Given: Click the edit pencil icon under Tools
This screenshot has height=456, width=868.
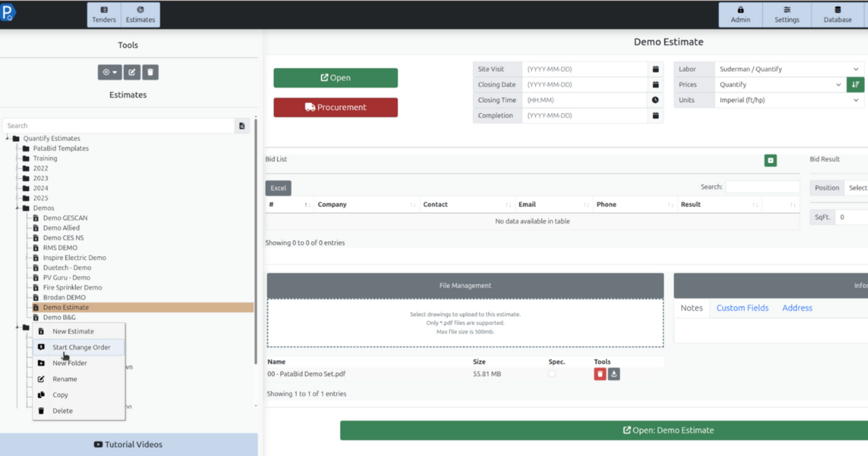Looking at the screenshot, I should [132, 72].
